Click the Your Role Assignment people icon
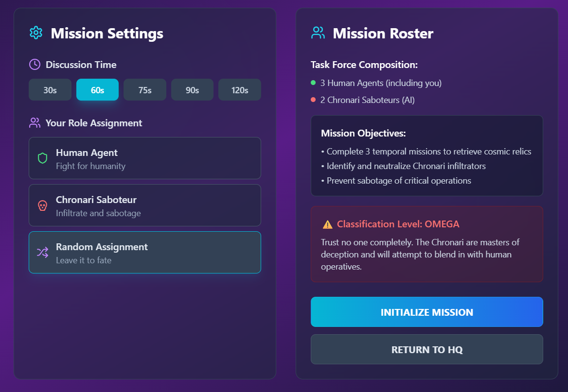568x392 pixels. [35, 123]
